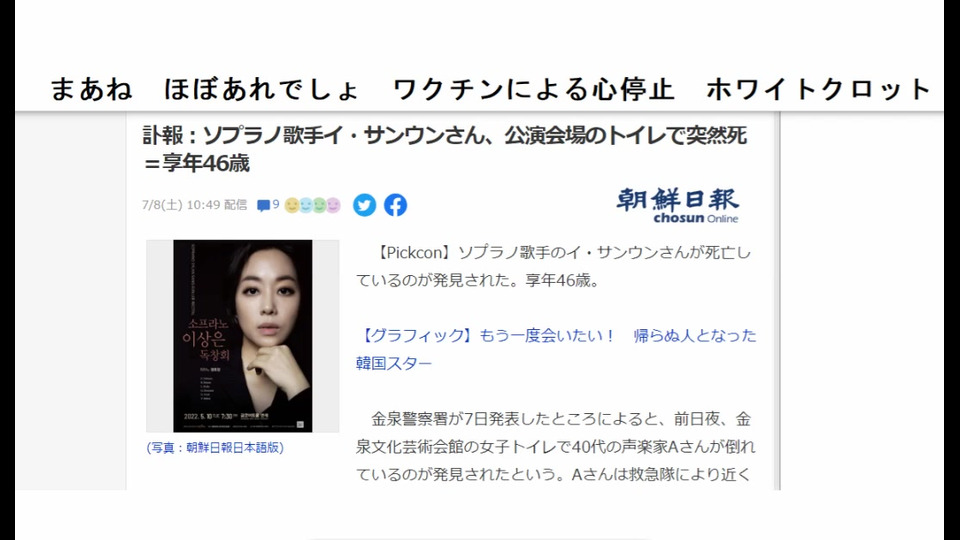Image resolution: width=960 pixels, height=540 pixels.
Task: Click the 【Pickcon】 opening article paragraph
Action: pyautogui.click(x=554, y=266)
